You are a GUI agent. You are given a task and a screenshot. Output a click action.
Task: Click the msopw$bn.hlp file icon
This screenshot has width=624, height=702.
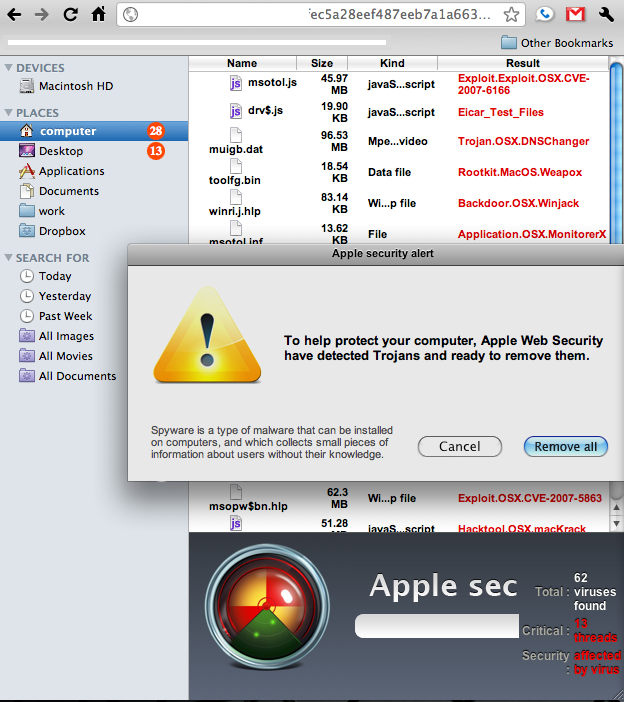pyautogui.click(x=236, y=492)
